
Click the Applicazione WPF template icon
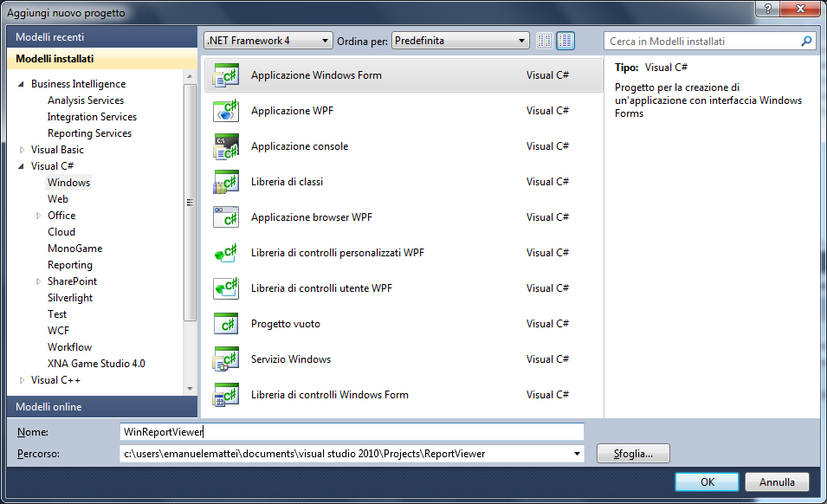pyautogui.click(x=226, y=111)
